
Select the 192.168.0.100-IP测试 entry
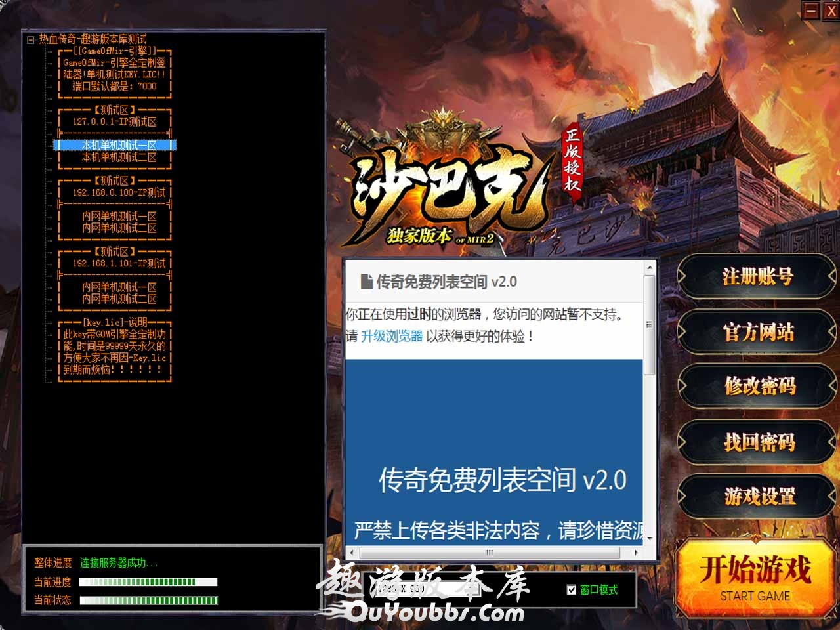[x=119, y=193]
